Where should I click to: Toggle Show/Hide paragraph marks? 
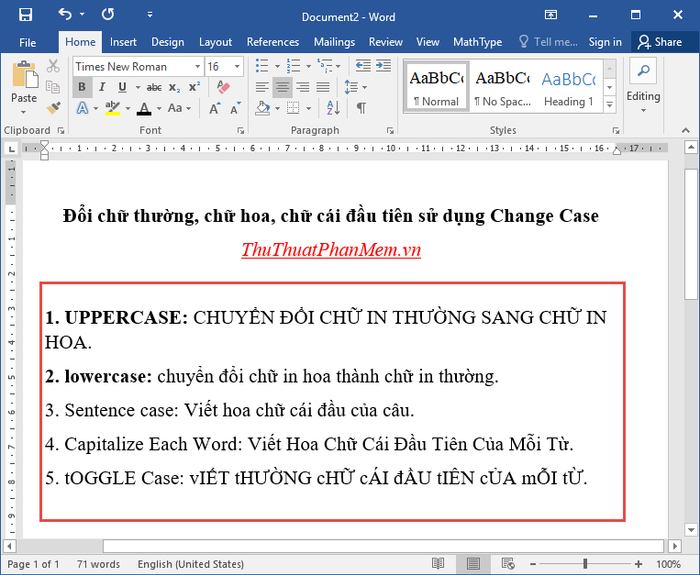(x=362, y=108)
